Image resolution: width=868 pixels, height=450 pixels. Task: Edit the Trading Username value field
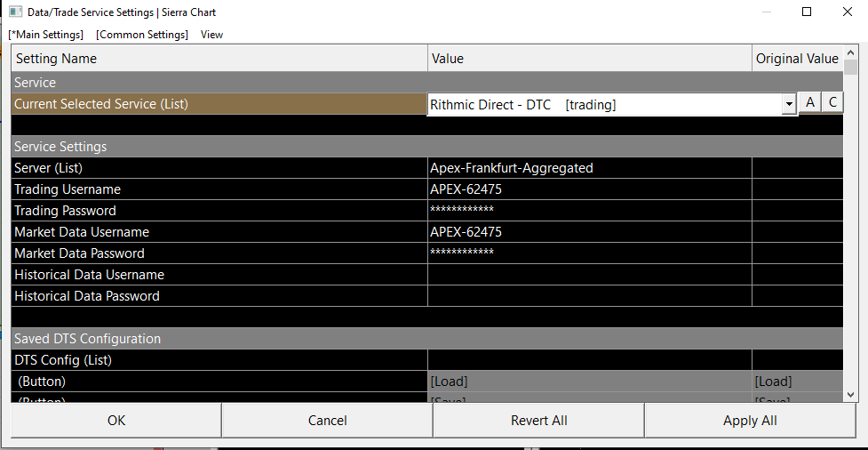(589, 189)
